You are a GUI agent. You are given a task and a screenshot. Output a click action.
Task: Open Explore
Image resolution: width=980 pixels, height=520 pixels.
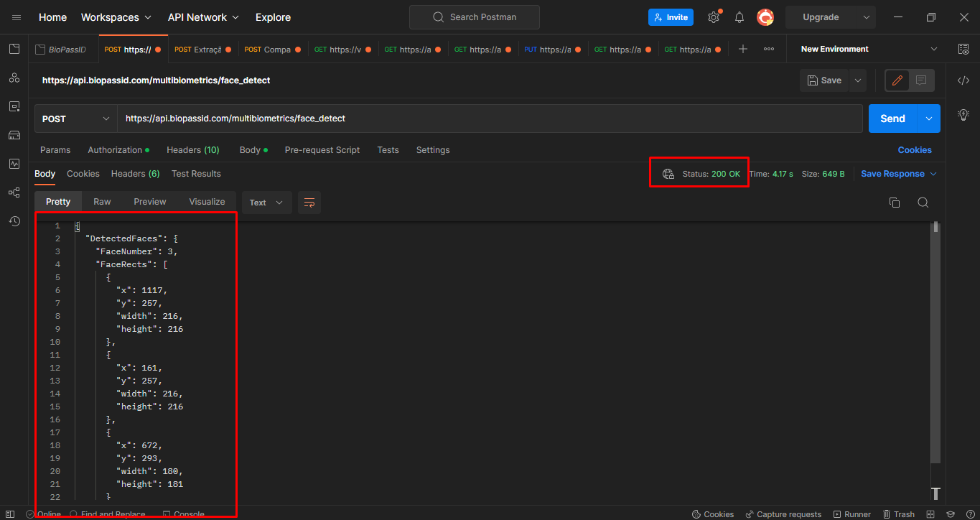coord(273,17)
